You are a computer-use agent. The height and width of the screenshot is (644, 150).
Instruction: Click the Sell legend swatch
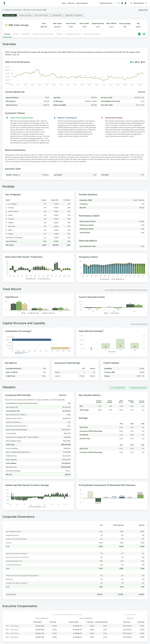142,62
